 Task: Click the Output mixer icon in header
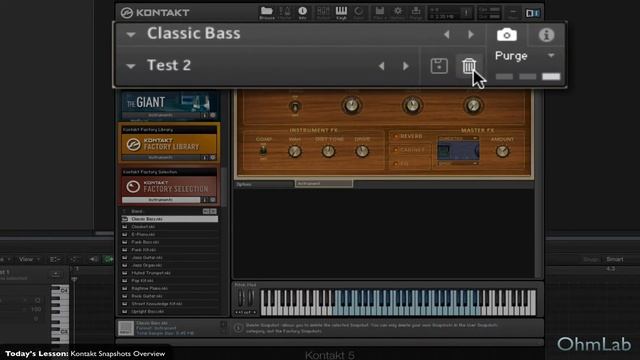coord(323,12)
